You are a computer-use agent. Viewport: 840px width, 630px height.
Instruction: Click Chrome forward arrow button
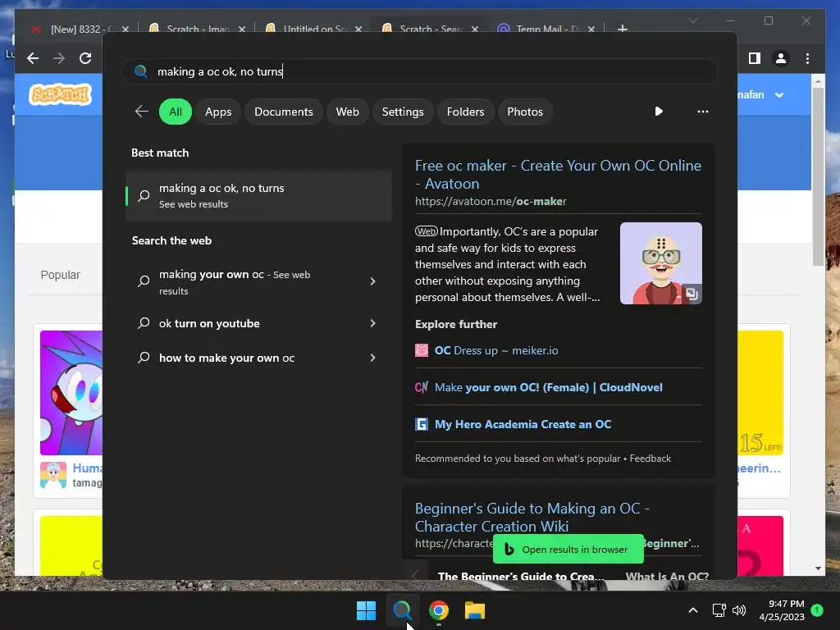point(59,58)
